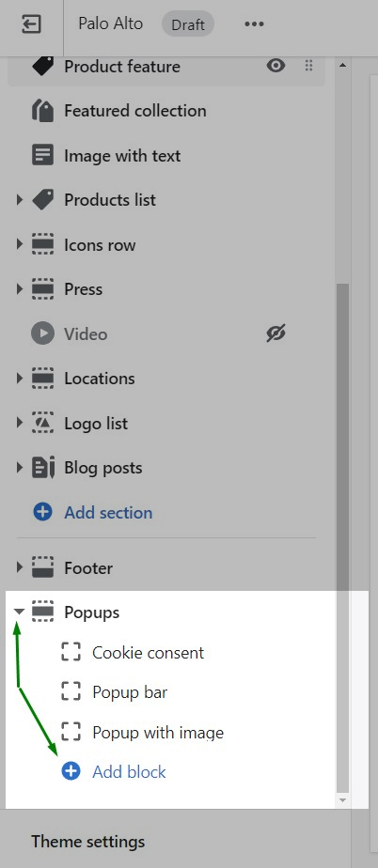This screenshot has height=868, width=378.
Task: Select the Locations section
Action: pyautogui.click(x=100, y=379)
